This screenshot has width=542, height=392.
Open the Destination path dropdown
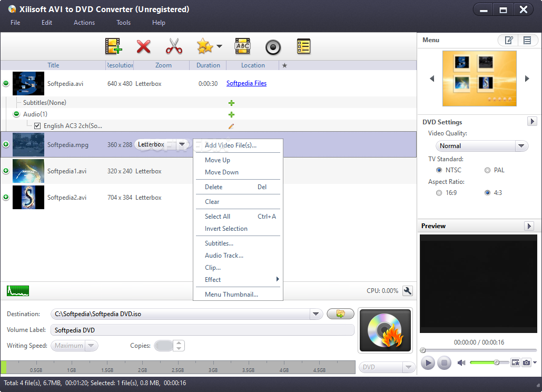(316, 314)
